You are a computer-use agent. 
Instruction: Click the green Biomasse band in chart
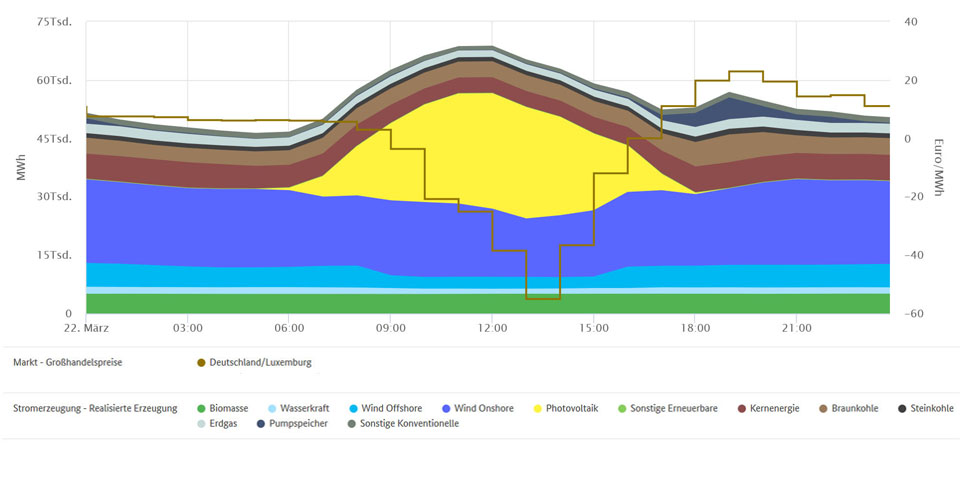488,304
